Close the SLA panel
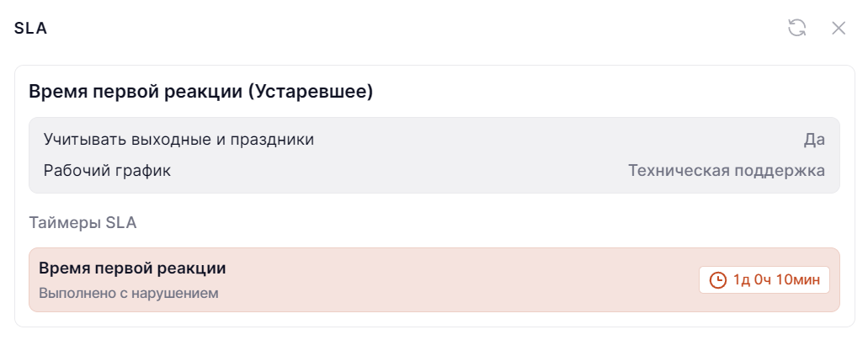Screen dimensions: 868x340 click(x=839, y=28)
